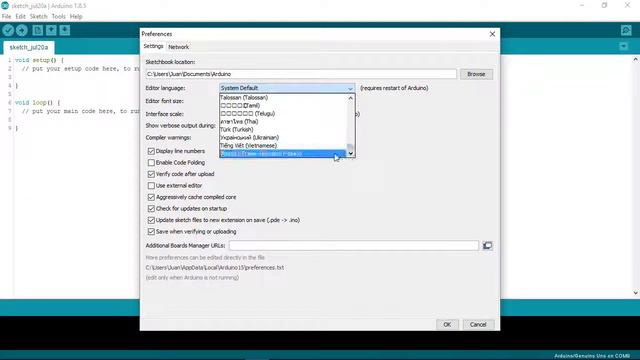This screenshot has width=640, height=360.
Task: Click the language list scroll up arrow
Action: click(350, 98)
